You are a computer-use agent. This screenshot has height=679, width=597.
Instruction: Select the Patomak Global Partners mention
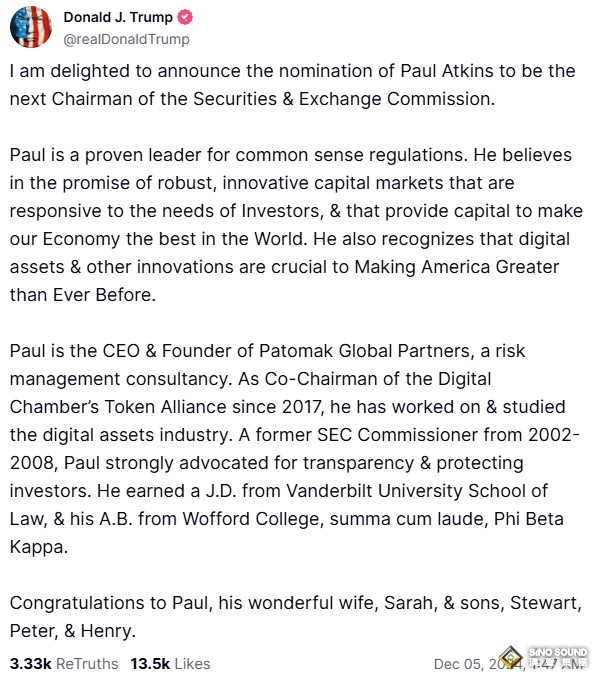pos(364,351)
